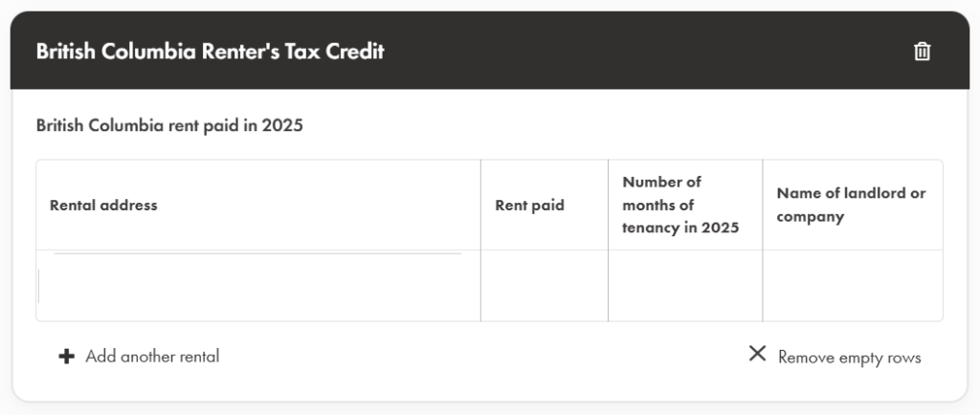Click the "British Columbia Renter's Tax Credit" title

pos(210,52)
